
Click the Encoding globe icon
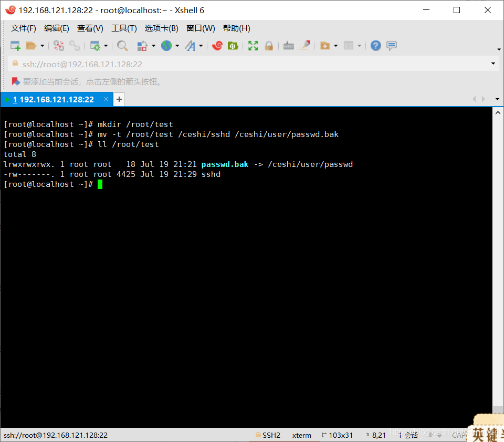pyautogui.click(x=166, y=46)
